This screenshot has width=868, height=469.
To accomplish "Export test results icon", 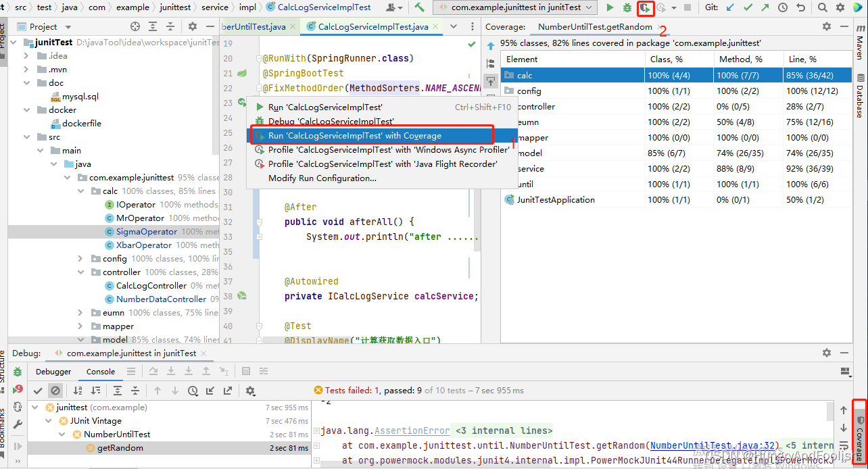I will (x=228, y=391).
